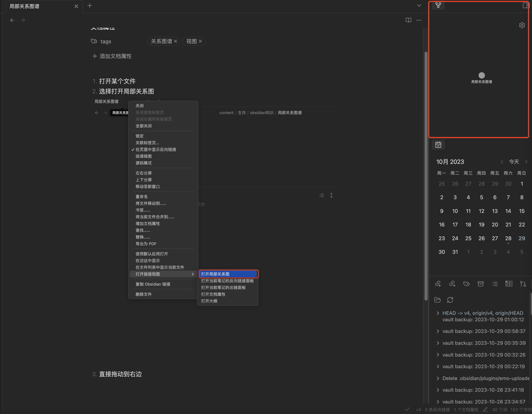The image size is (532, 414).
Task: Toggle the right sidebar panel icon
Action: click(526, 5)
